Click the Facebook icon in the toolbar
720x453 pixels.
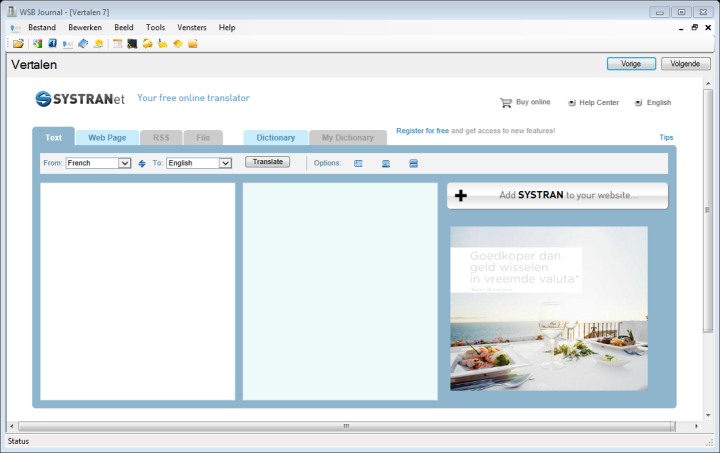coord(52,44)
